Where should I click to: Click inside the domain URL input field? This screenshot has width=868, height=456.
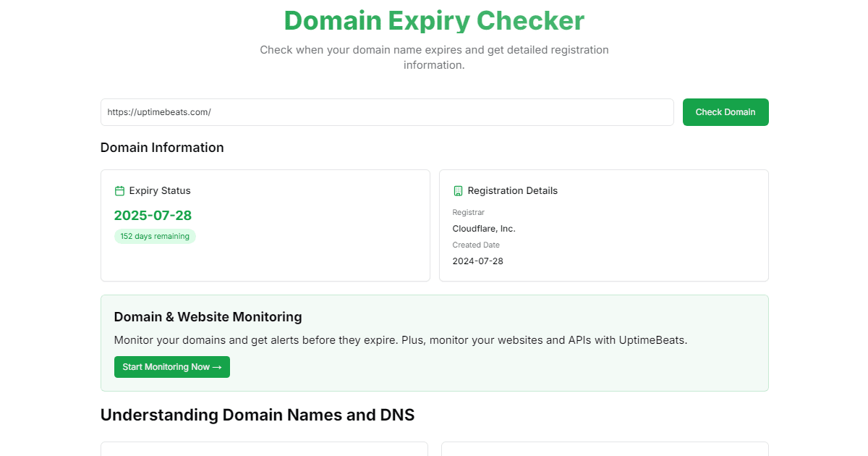coord(387,112)
